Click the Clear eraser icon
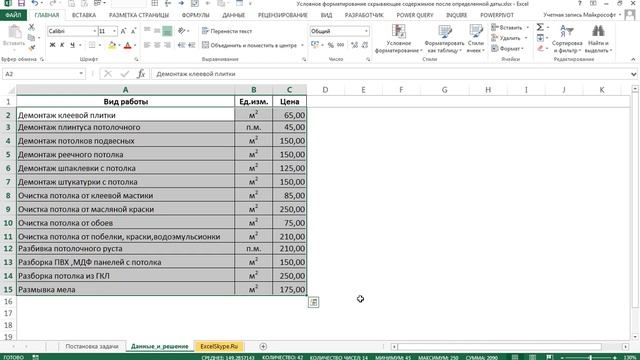 (540, 48)
